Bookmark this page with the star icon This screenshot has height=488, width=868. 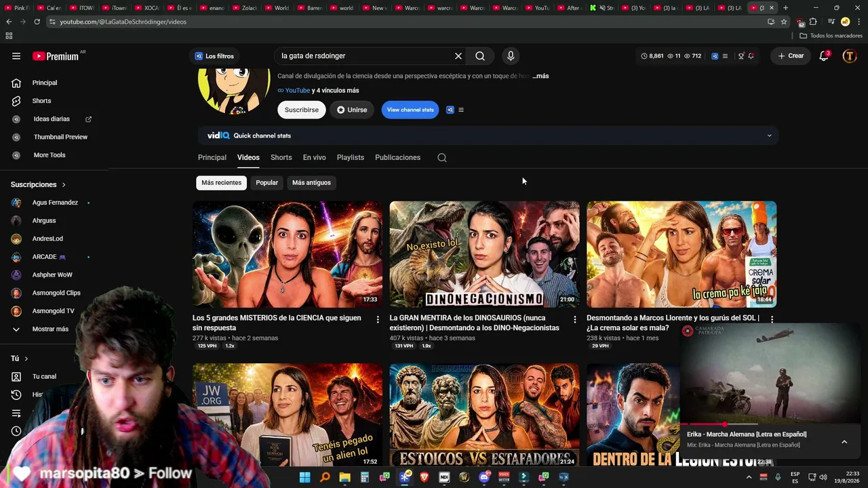784,22
